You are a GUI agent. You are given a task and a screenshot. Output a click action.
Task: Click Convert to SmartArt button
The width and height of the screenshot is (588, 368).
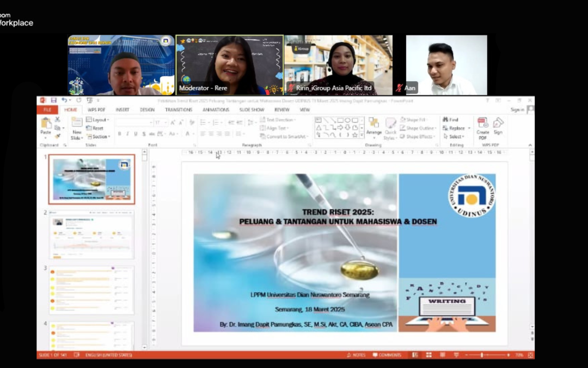(x=284, y=136)
